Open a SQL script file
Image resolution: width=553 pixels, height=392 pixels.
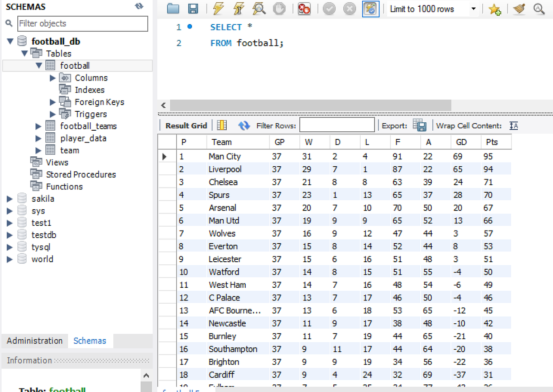pos(173,9)
